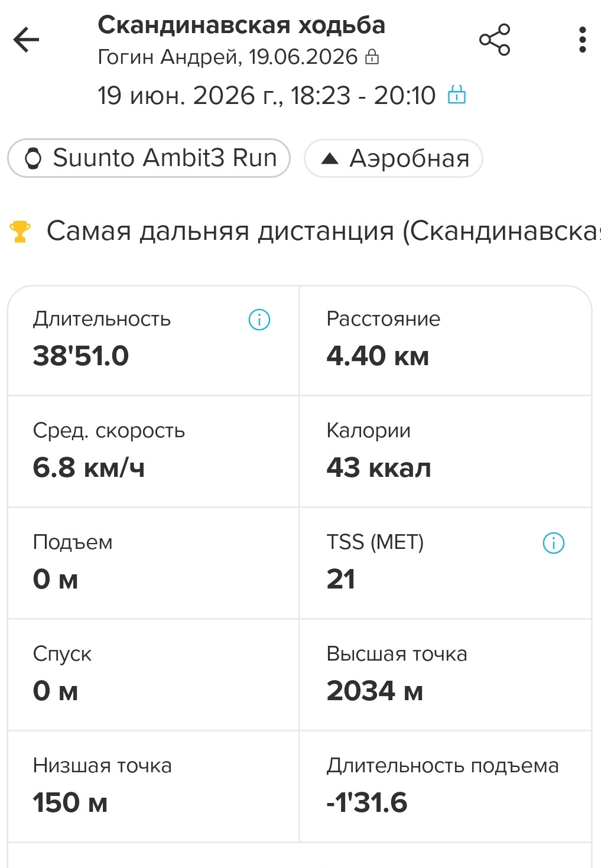Select the Расстояние 4.40 км cell
Viewport: 601px width, 868px height.
[446, 341]
